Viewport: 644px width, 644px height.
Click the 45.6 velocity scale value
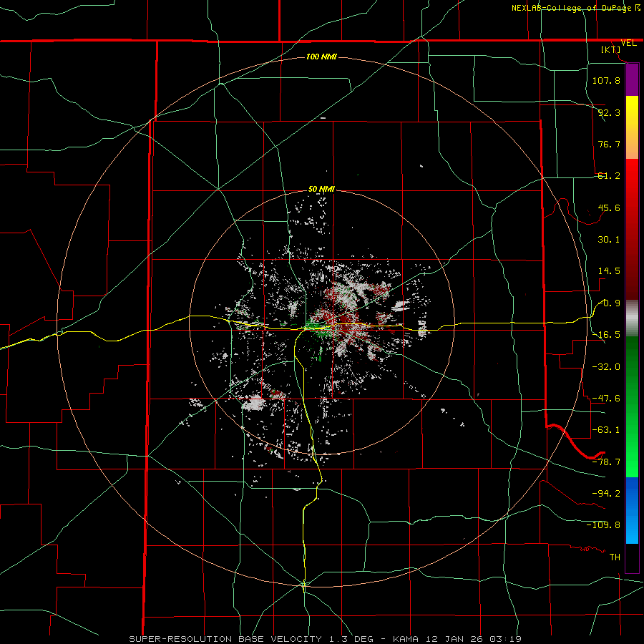(x=609, y=208)
